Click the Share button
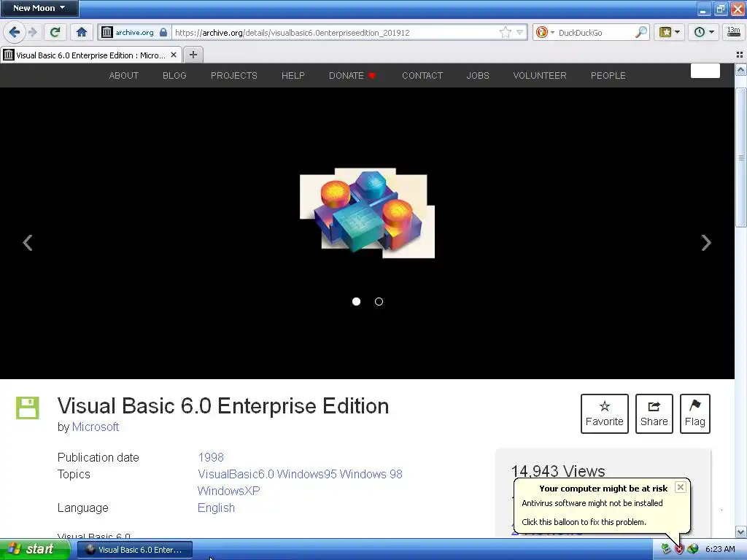 click(x=654, y=413)
